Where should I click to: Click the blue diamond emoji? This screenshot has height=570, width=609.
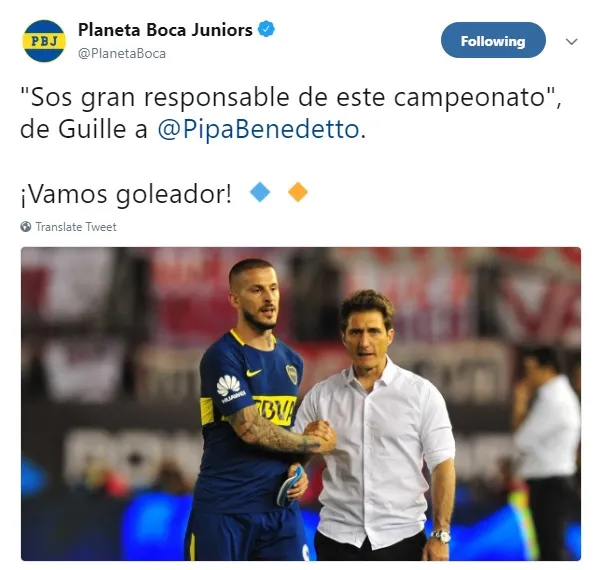[x=260, y=192]
